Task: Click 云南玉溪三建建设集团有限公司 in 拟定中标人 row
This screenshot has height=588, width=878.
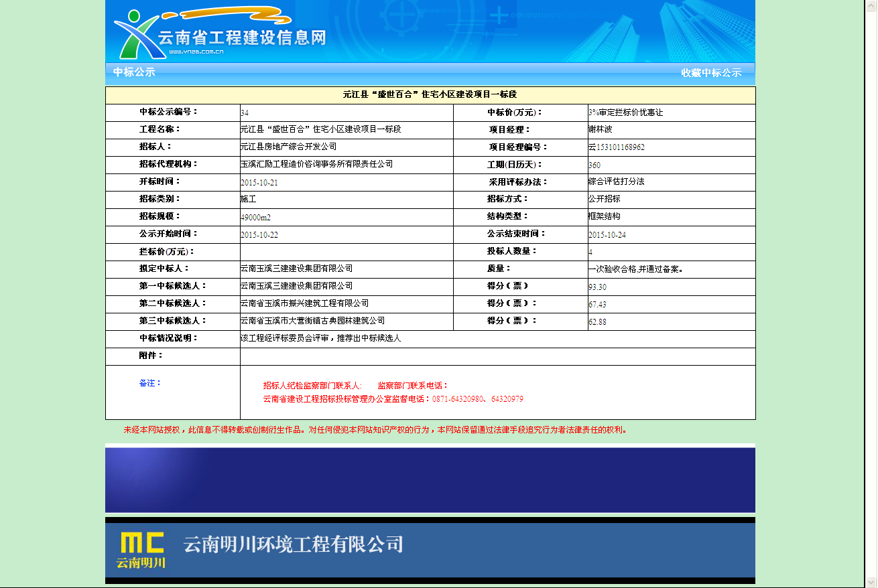Action: [297, 269]
